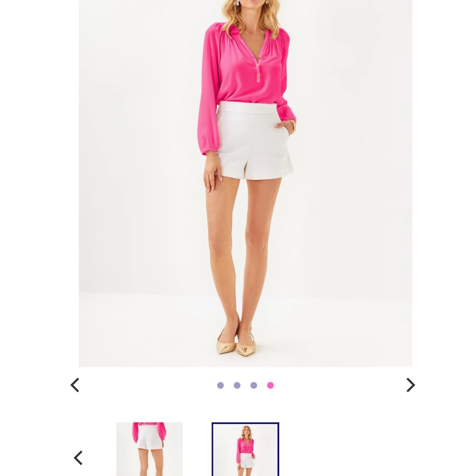Advance to the next main product image
Viewport: 476px width, 476px height.
(410, 385)
